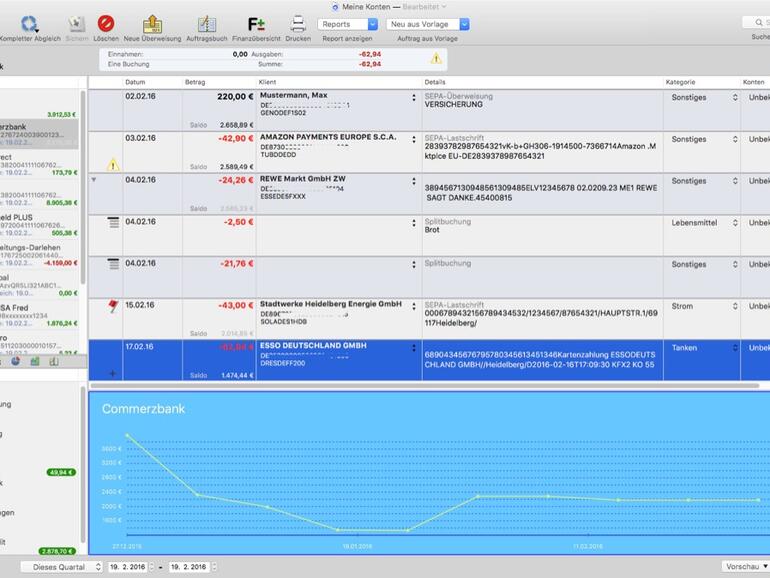This screenshot has width=770, height=578.
Task: Click red flag on Stadtwerke Heidelberg transaction
Action: pos(113,307)
